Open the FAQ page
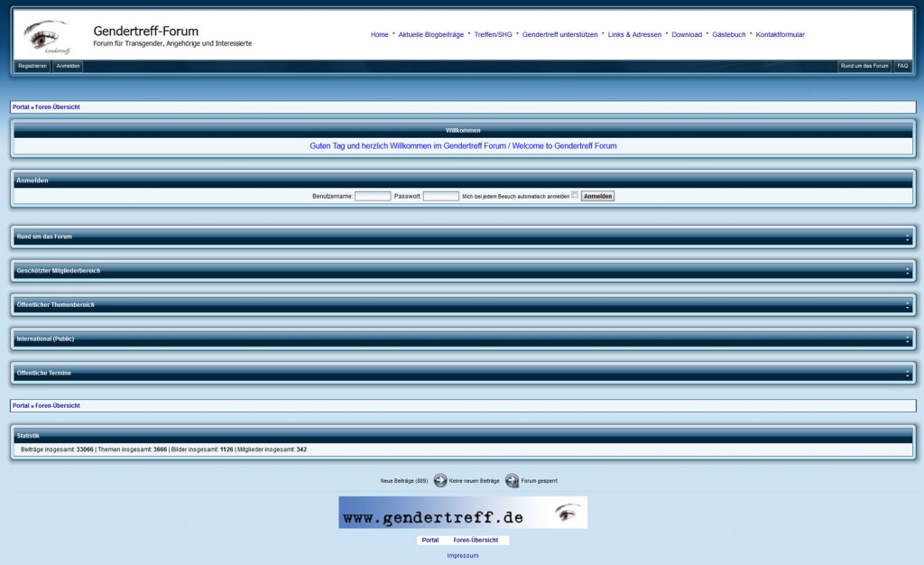Image resolution: width=924 pixels, height=565 pixels. click(x=902, y=66)
